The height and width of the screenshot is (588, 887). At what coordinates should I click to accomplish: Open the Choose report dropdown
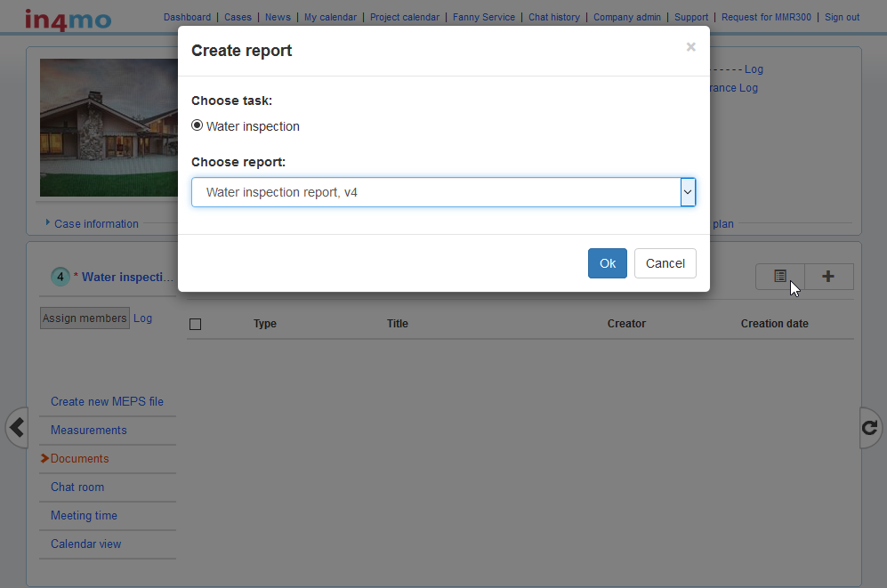click(x=443, y=192)
